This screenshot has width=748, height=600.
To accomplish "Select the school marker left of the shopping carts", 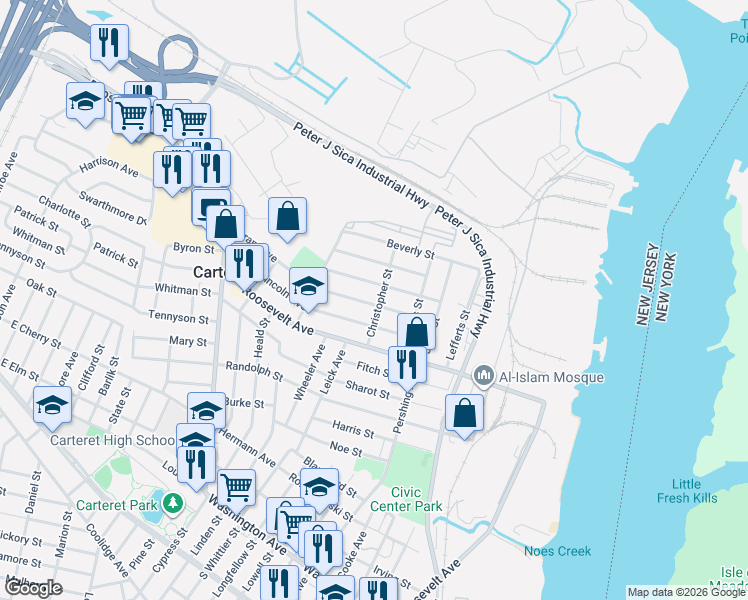I will (x=85, y=101).
